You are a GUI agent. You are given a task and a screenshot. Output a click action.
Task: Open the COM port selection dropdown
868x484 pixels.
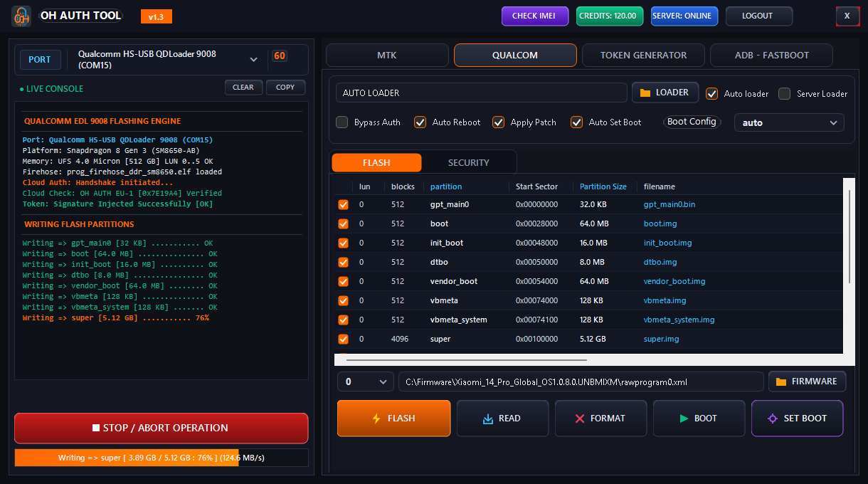coord(168,60)
